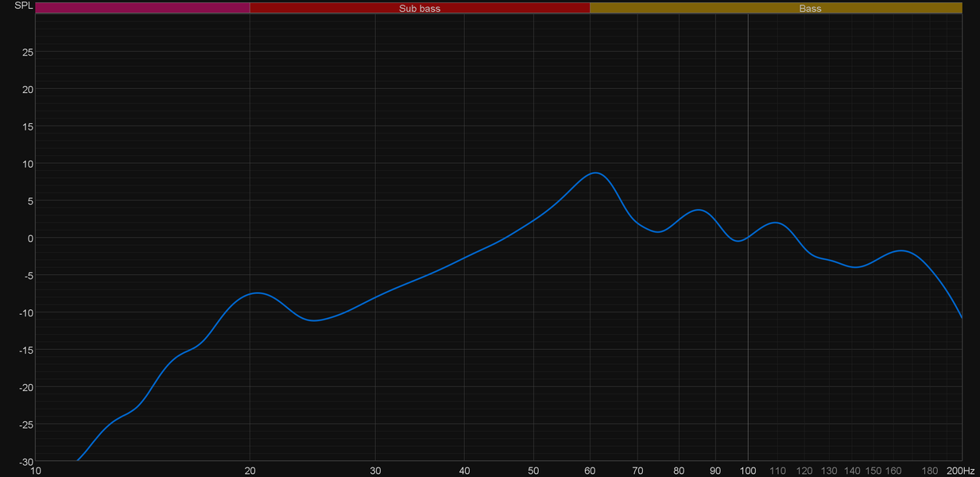Click the 0 label on SPL axis

pos(30,238)
